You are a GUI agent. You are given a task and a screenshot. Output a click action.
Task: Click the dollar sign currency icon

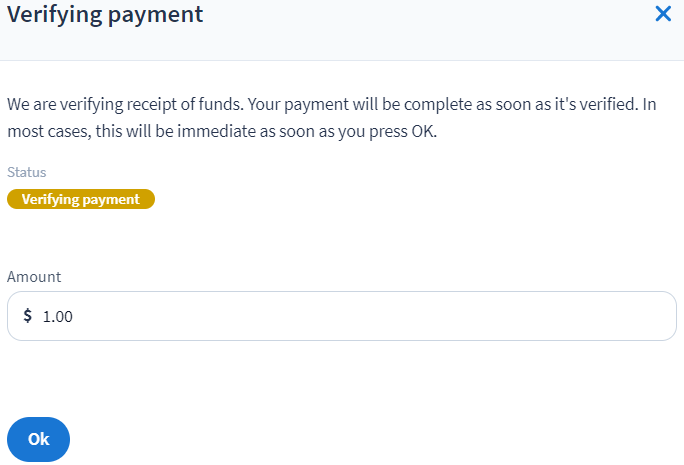tap(28, 316)
